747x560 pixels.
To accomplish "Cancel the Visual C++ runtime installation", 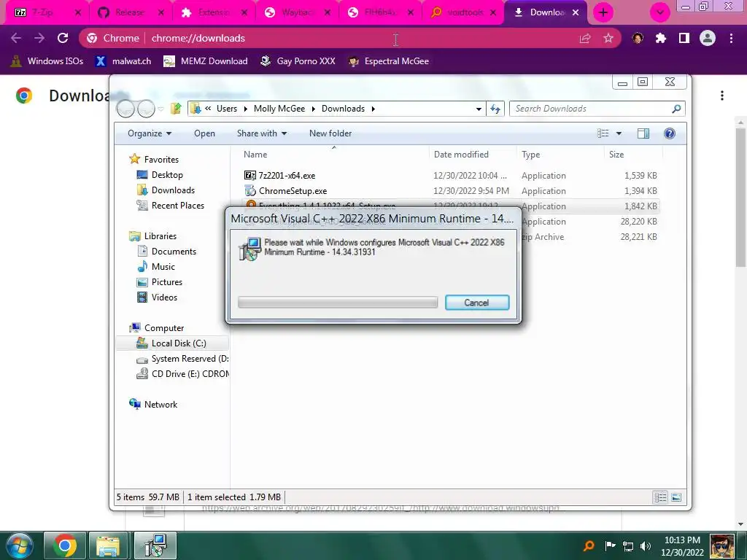I will (477, 303).
